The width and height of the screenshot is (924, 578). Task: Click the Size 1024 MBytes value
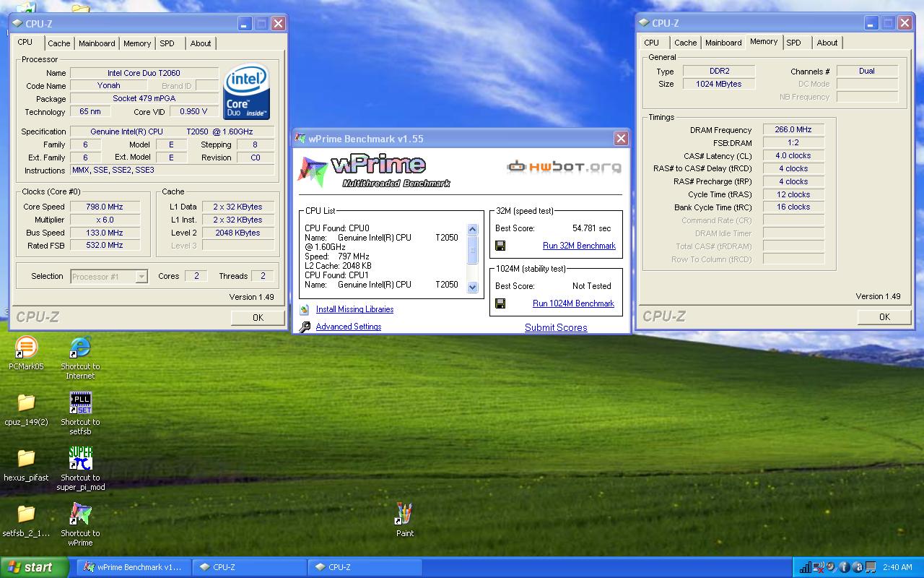(719, 84)
